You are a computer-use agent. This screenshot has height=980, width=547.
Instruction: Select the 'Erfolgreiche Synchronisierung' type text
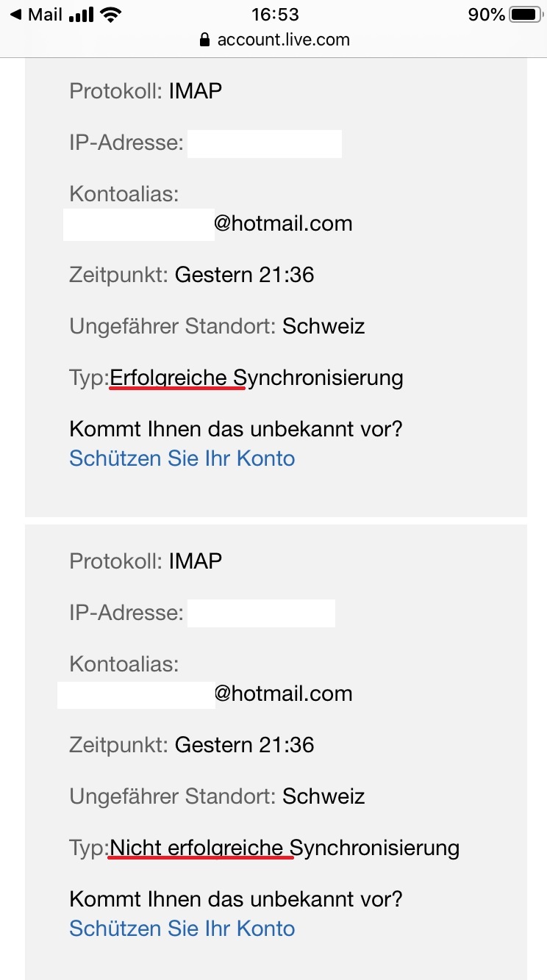(x=256, y=378)
